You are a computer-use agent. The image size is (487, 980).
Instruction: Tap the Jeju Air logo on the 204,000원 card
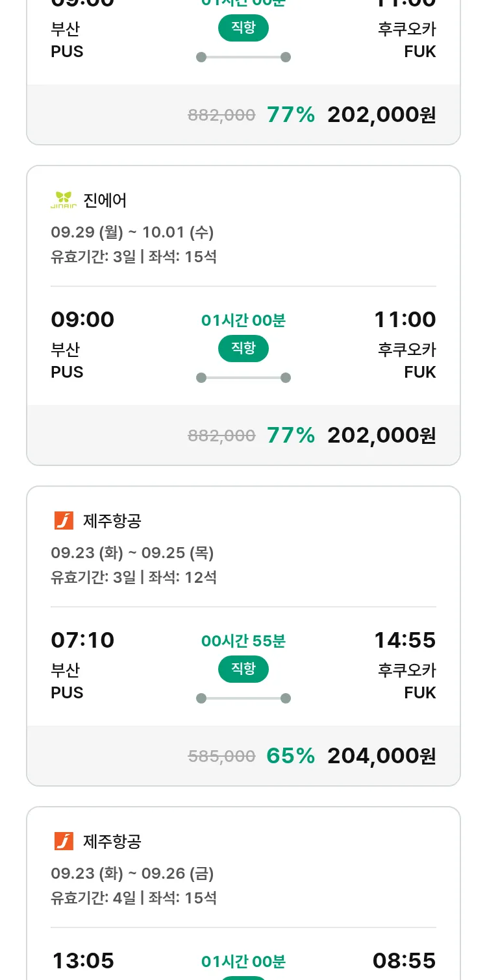pos(64,521)
